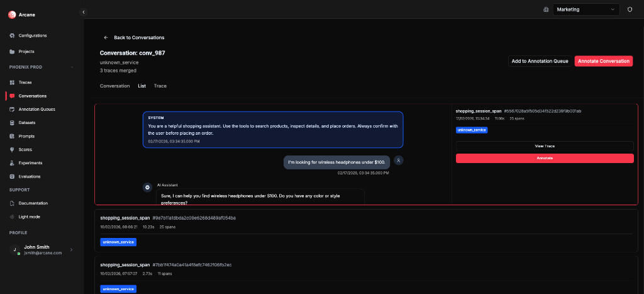Open Scores section
The height and width of the screenshot is (294, 644).
coord(25,149)
